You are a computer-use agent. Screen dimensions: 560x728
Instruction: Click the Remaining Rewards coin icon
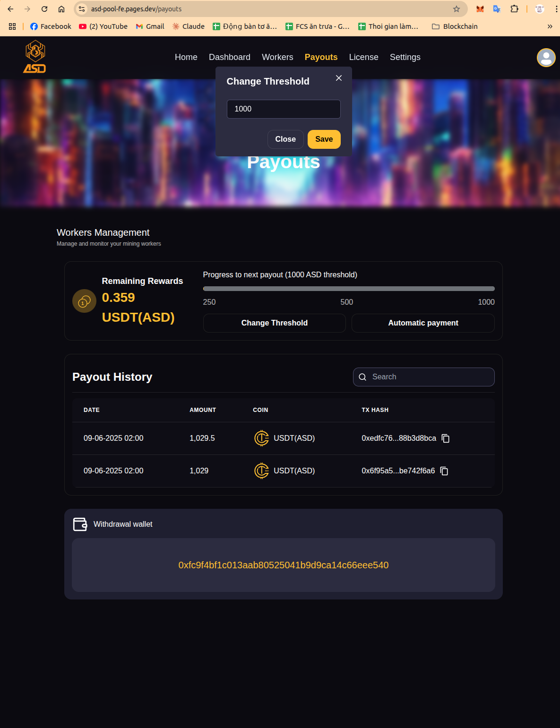[84, 300]
